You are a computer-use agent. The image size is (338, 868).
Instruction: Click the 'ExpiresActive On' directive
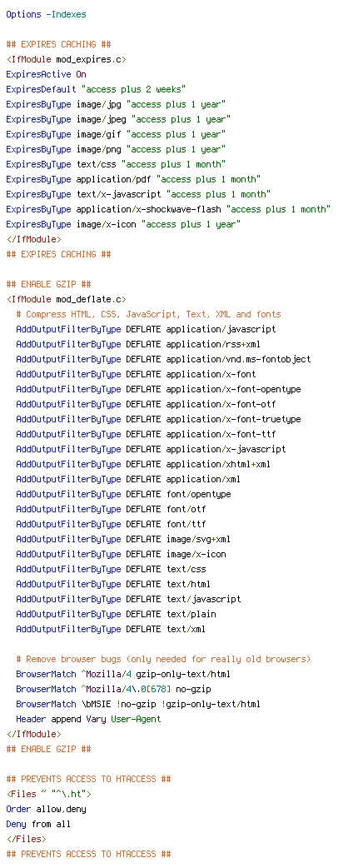[x=47, y=74]
